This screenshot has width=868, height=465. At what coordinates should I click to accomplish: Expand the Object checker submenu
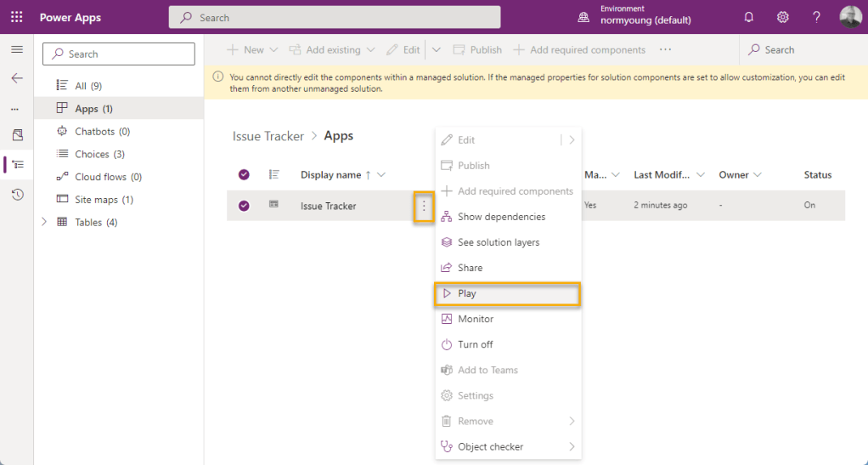572,446
